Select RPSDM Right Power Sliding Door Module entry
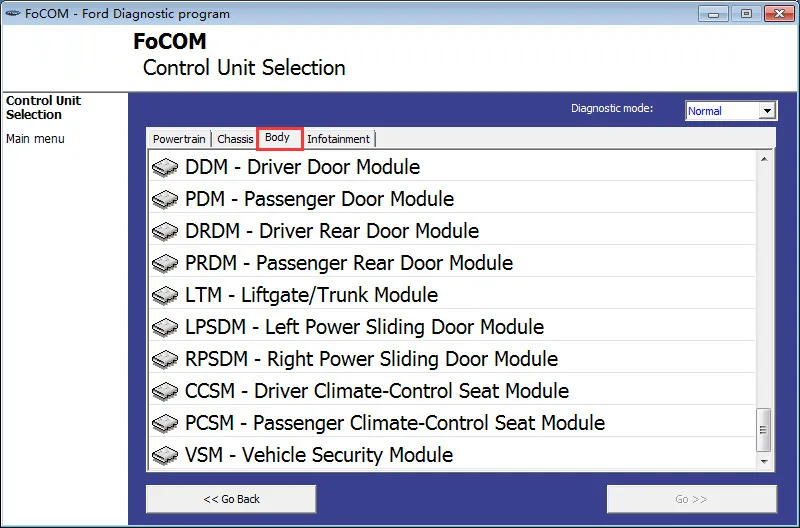The width and height of the screenshot is (800, 528). (452, 359)
